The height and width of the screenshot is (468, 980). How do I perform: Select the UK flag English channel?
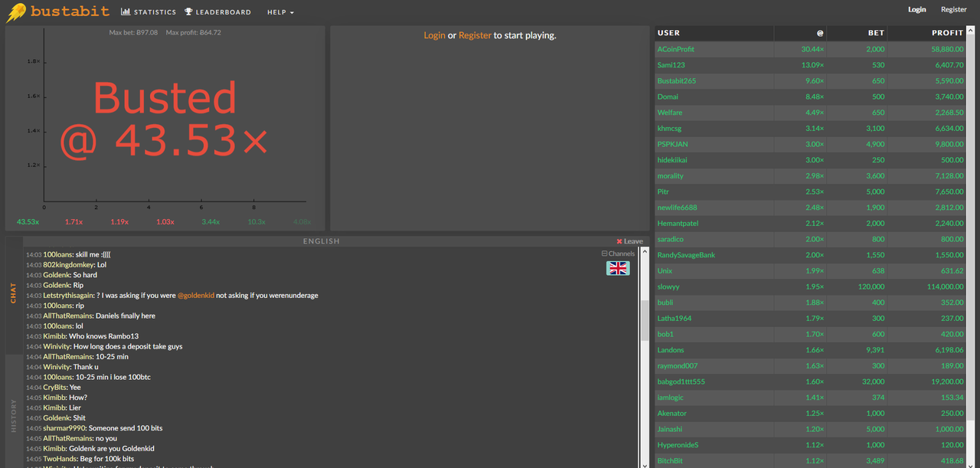618,268
